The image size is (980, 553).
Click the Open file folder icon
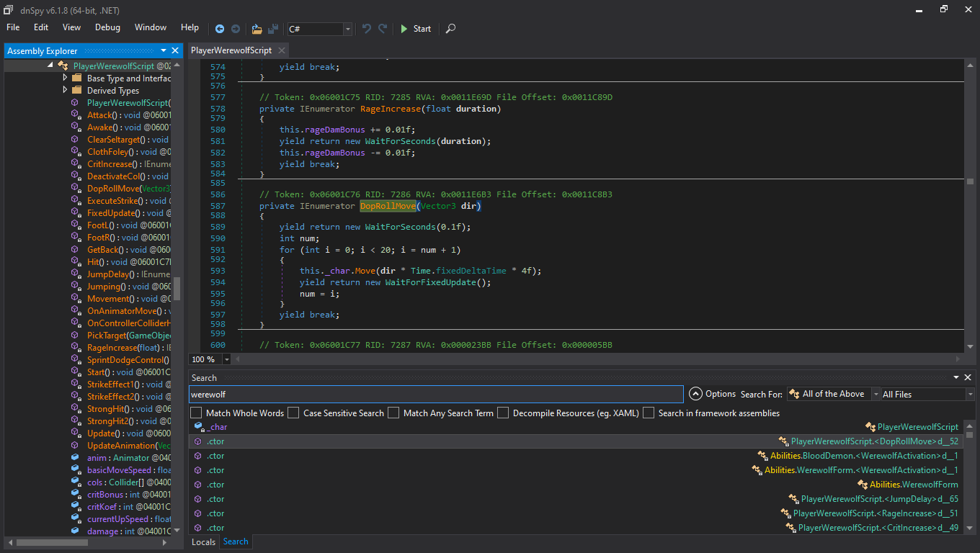(257, 29)
